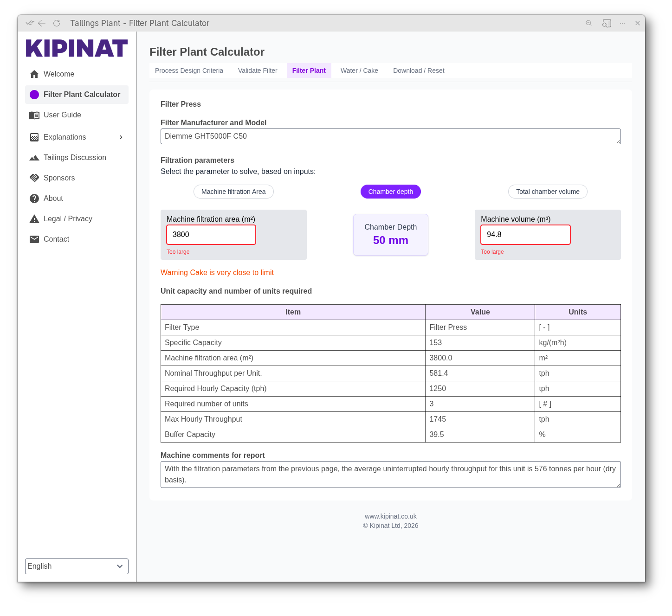Click the Chamber Depth 50 mm result card

click(x=391, y=235)
